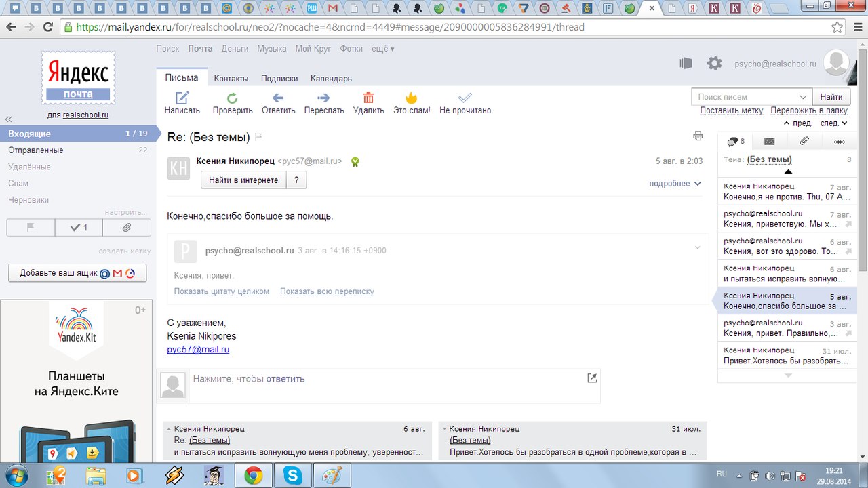Screen dimensions: 868x488
Task: Print the message using the printer icon
Action: tap(698, 136)
